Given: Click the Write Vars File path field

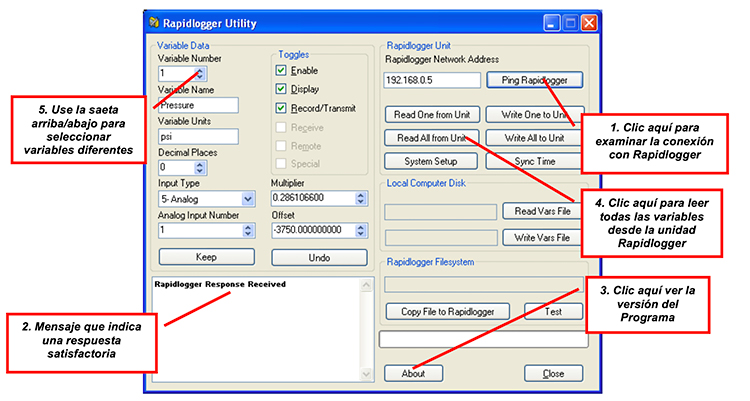Looking at the screenshot, I should pyautogui.click(x=441, y=237).
